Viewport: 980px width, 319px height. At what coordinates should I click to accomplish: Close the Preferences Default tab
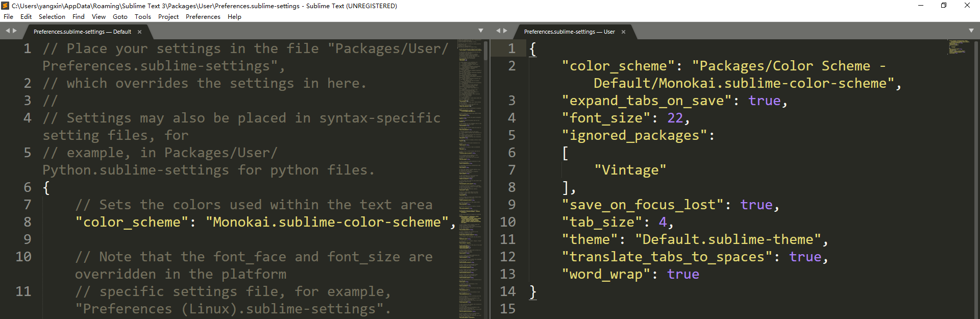pyautogui.click(x=139, y=32)
